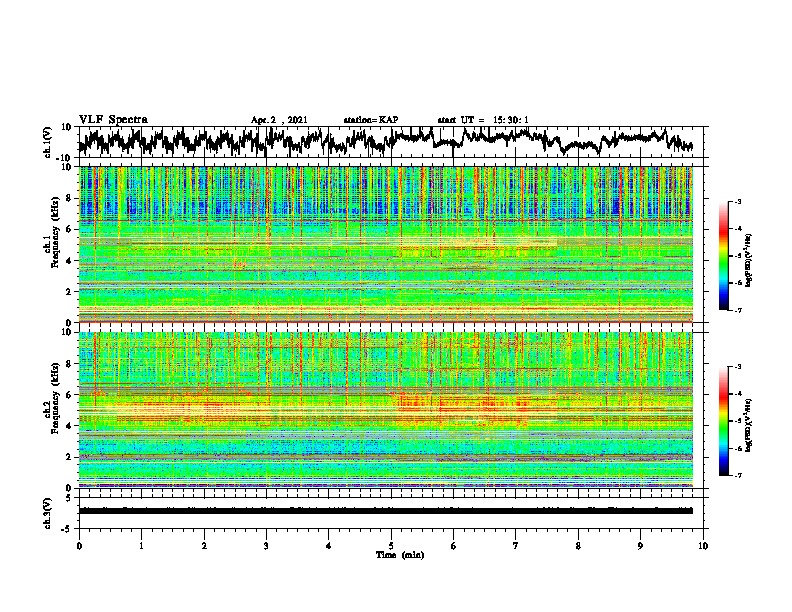Click the 6 kHz tick on ch.1 axis

pos(70,229)
